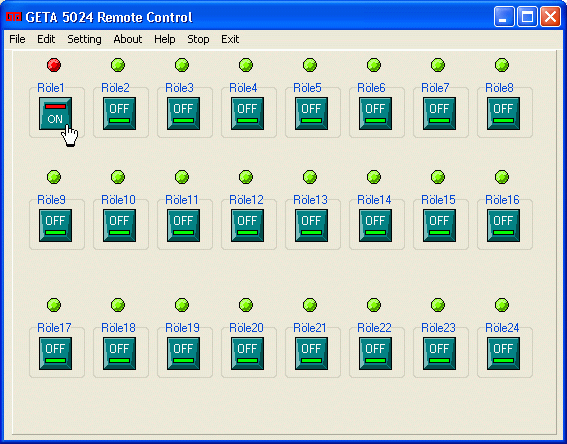Open the Help menu
The width and height of the screenshot is (567, 444).
pyautogui.click(x=165, y=39)
